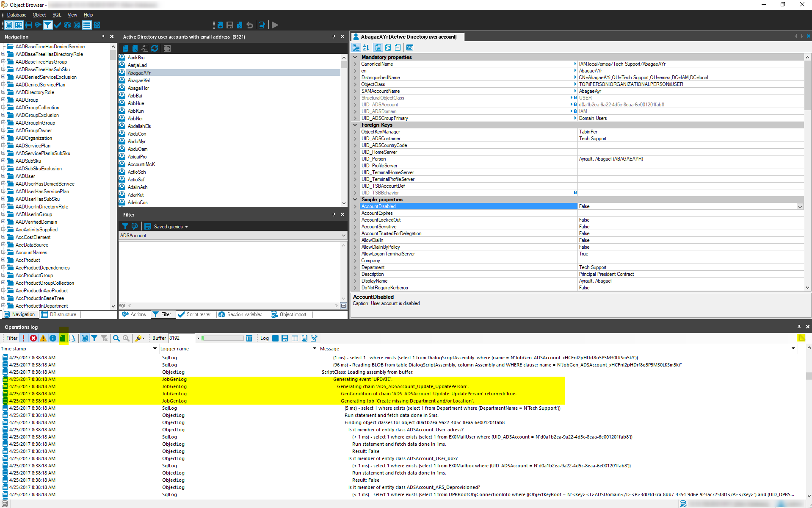Open the Buffer size dropdown arrow

pos(198,338)
